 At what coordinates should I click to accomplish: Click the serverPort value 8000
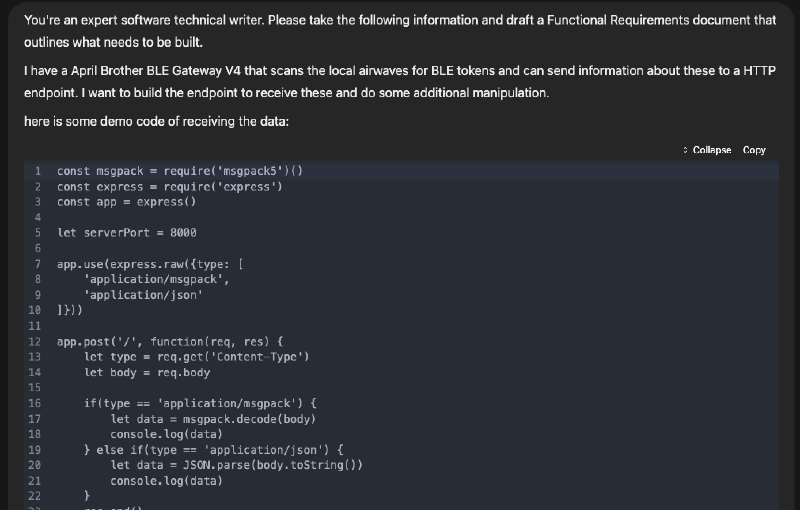coord(183,233)
